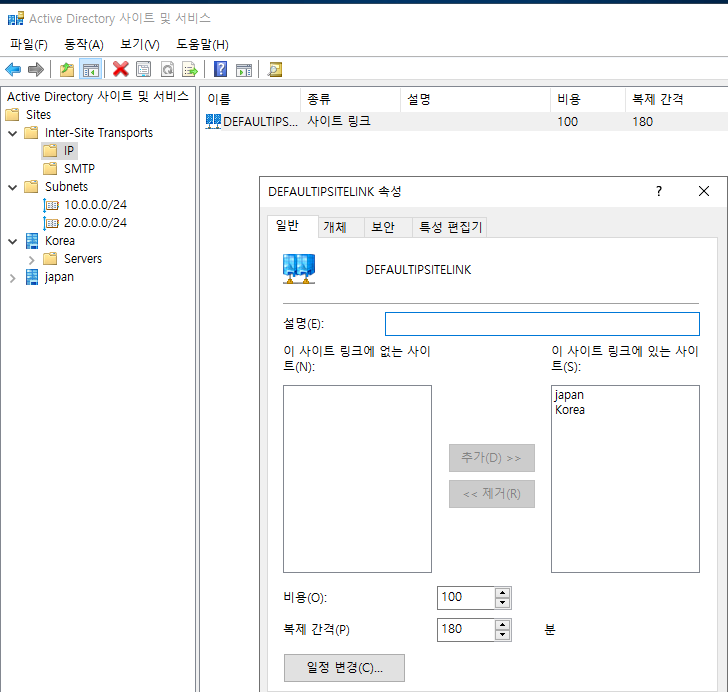
Task: Close the DEFAULTIPSITELINK properties dialog
Action: [704, 191]
